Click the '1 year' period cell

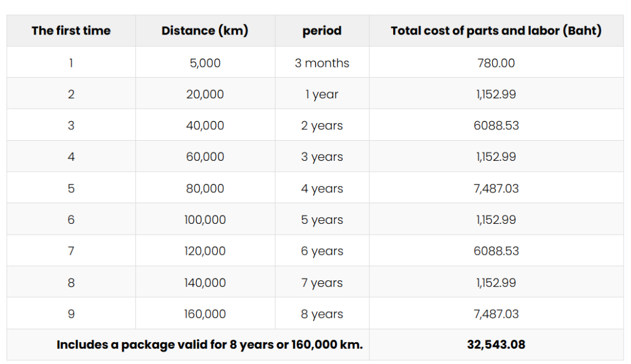coord(322,94)
